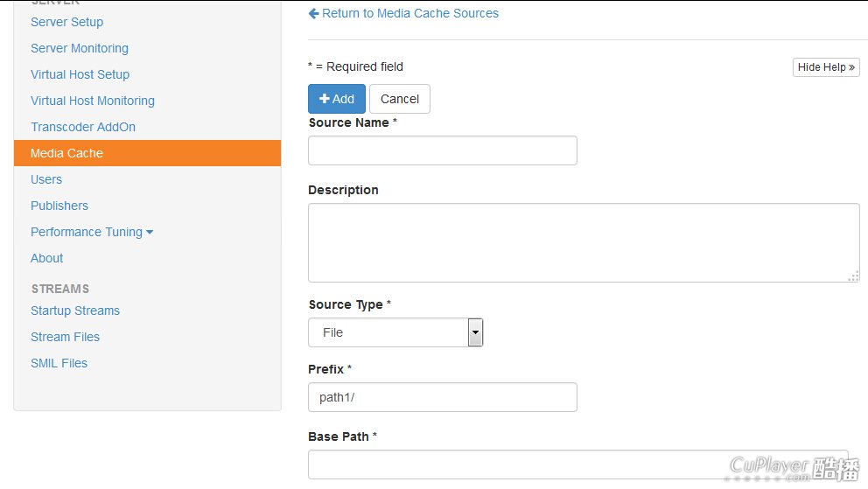
Task: Open Server Setup in the sidebar
Action: click(66, 22)
